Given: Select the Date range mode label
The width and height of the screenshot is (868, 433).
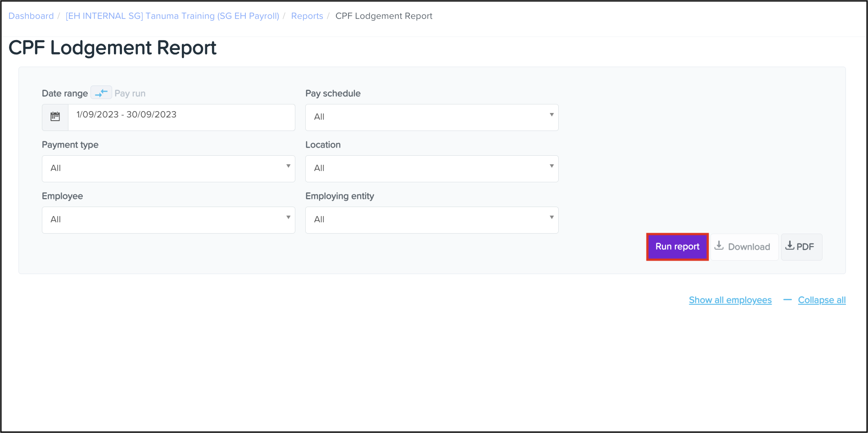Looking at the screenshot, I should pos(65,94).
